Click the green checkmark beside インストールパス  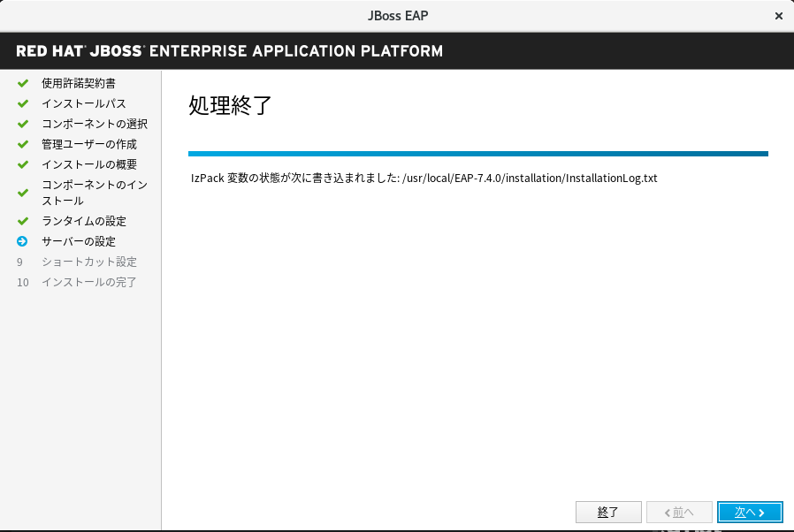(x=23, y=103)
